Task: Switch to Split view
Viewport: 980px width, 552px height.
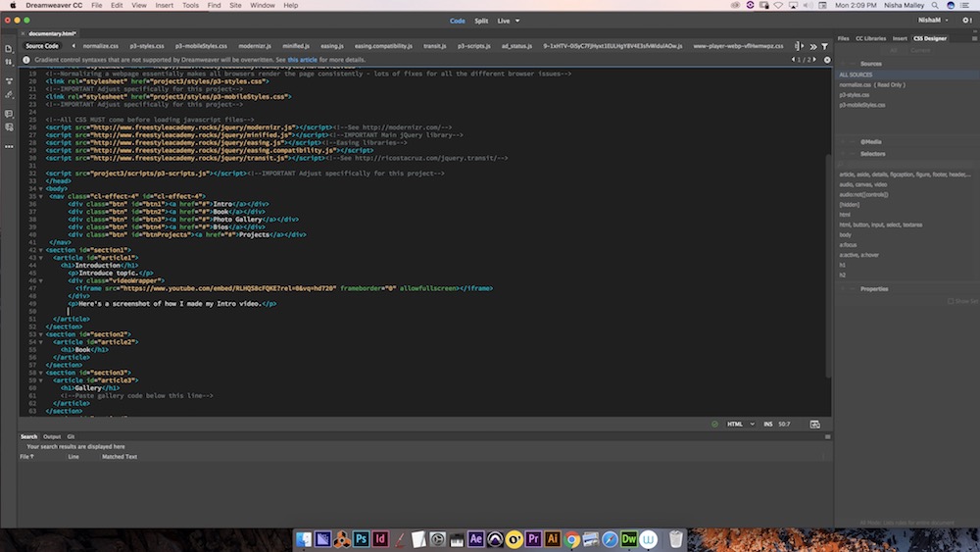Action: [481, 21]
